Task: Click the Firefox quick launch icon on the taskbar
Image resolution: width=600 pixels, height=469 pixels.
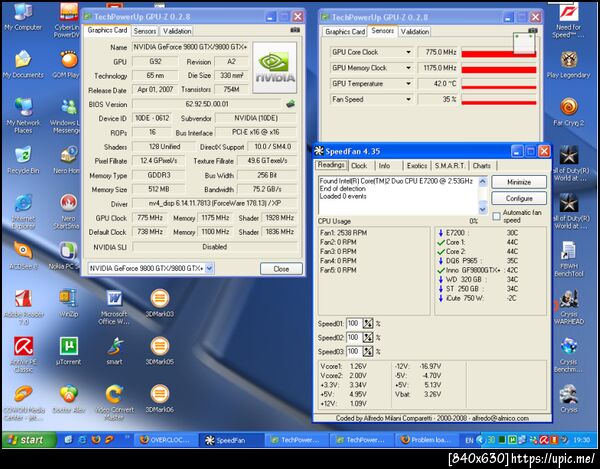Action: 96,440
